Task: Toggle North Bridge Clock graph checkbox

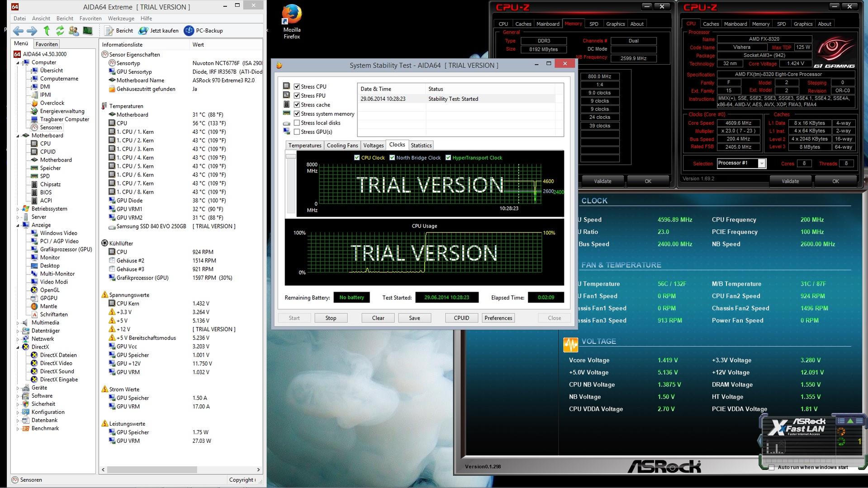Action: [x=392, y=158]
